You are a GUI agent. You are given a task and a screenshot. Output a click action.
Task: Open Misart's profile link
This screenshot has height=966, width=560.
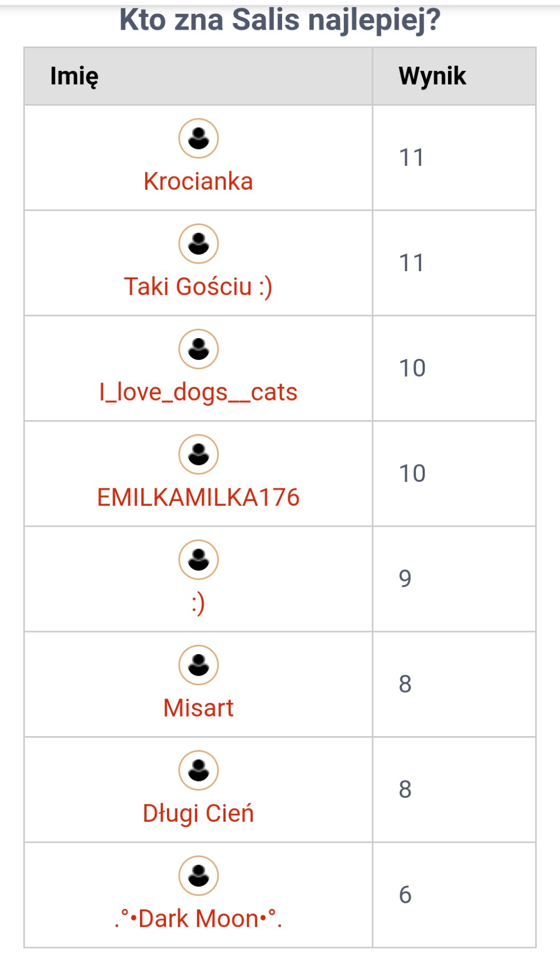[x=198, y=708]
